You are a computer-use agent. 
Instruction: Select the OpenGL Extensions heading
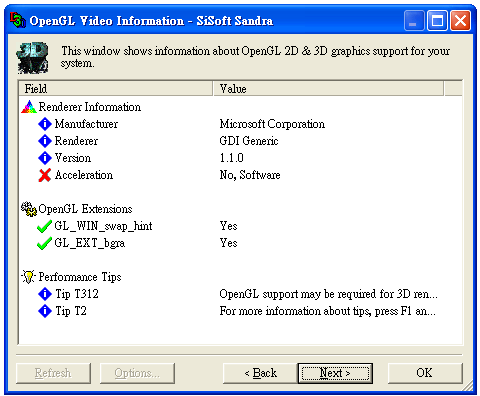[x=85, y=209]
